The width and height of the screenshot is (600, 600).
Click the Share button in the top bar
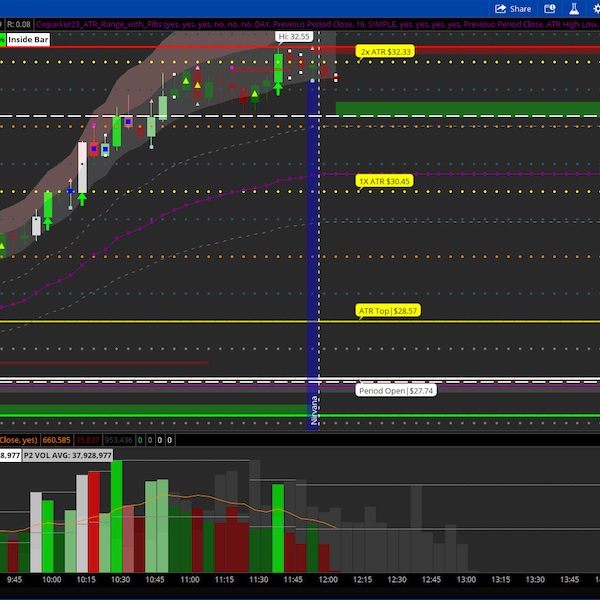(513, 9)
